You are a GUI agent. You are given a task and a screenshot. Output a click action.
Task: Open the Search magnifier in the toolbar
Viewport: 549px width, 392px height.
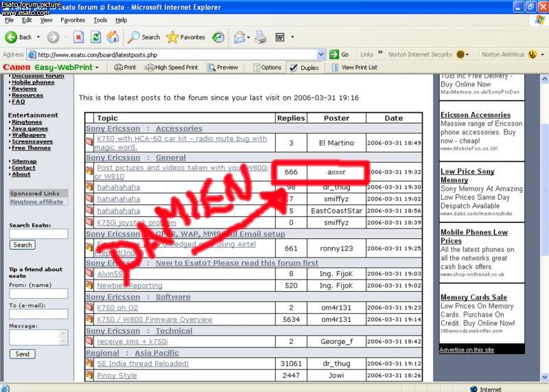click(x=133, y=37)
